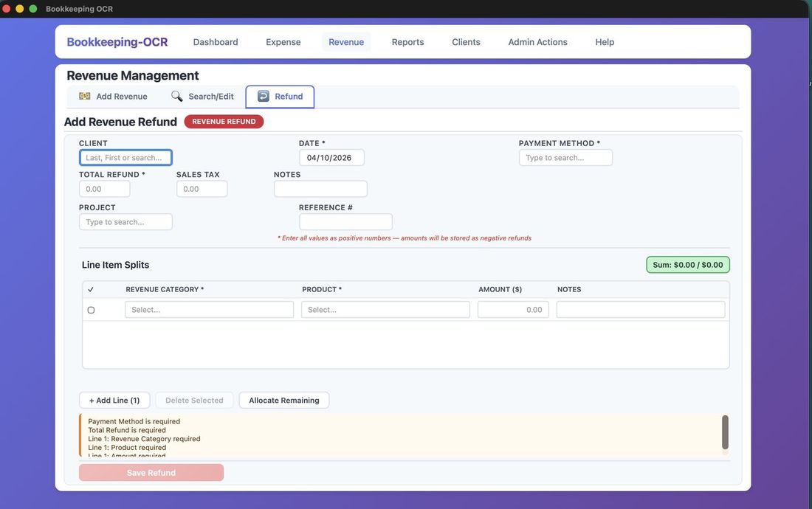The height and width of the screenshot is (509, 812).
Task: Open the Dashboard menu item
Action: pyautogui.click(x=216, y=42)
